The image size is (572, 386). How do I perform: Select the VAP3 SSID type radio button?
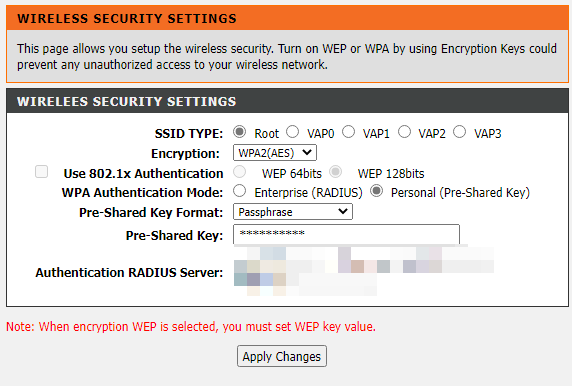(460, 132)
